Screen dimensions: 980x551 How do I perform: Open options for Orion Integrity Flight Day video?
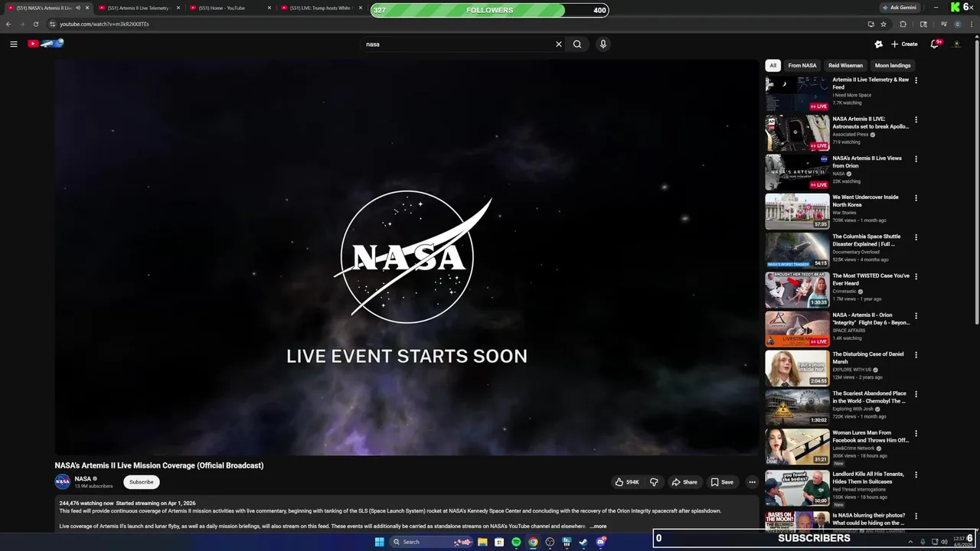[916, 316]
